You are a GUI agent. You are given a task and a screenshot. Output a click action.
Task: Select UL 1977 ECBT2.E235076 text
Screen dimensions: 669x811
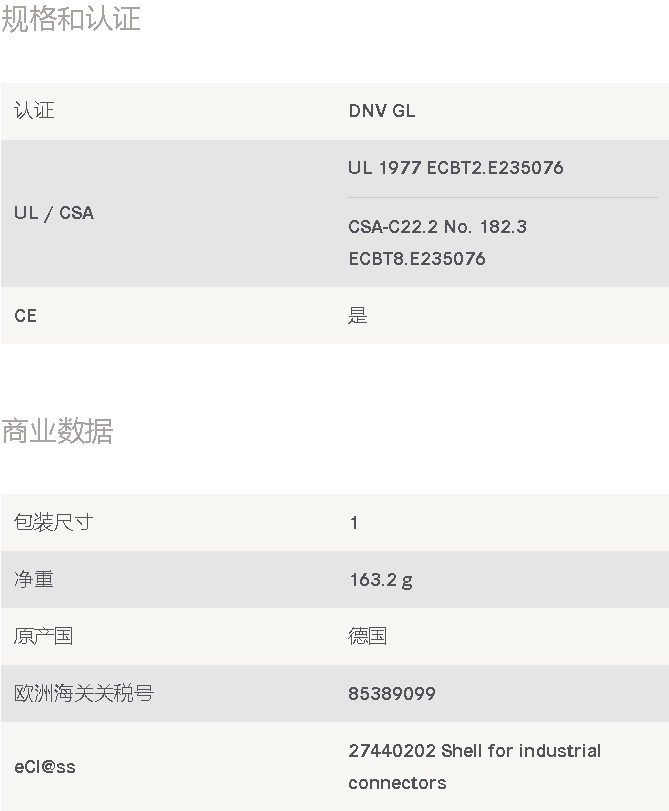coord(456,168)
